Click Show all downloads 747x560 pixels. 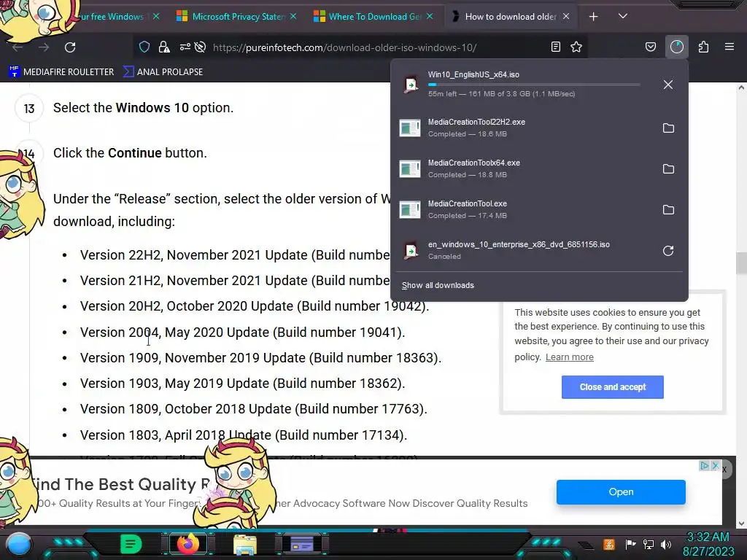click(438, 285)
